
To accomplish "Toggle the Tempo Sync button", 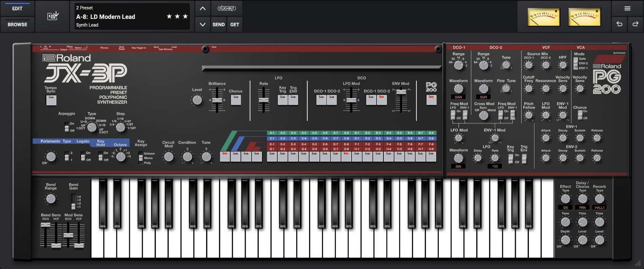I will [x=51, y=101].
